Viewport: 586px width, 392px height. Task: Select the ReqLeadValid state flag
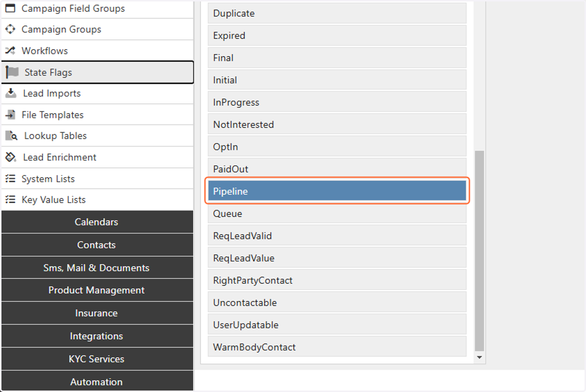(x=337, y=236)
